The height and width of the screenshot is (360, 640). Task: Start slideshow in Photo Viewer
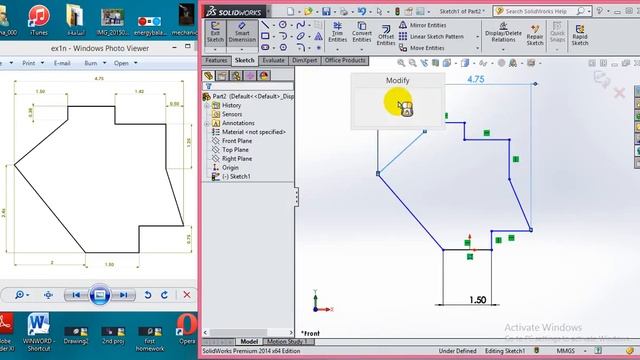coord(100,295)
